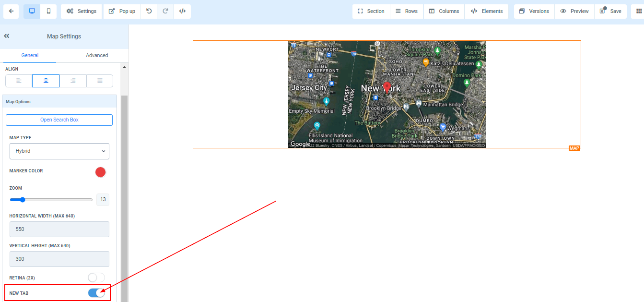Add Columns from toolbar
The height and width of the screenshot is (302, 644).
click(x=444, y=11)
